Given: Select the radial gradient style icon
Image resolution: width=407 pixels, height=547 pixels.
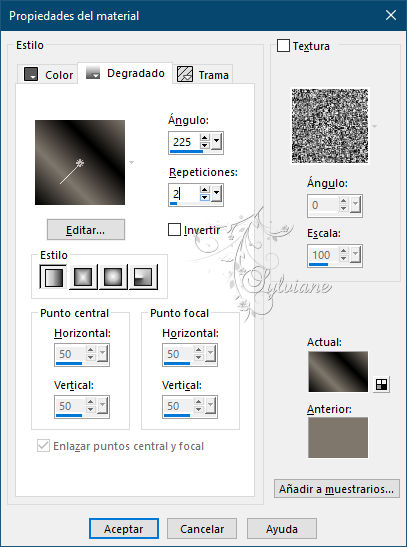Looking at the screenshot, I should pos(143,277).
